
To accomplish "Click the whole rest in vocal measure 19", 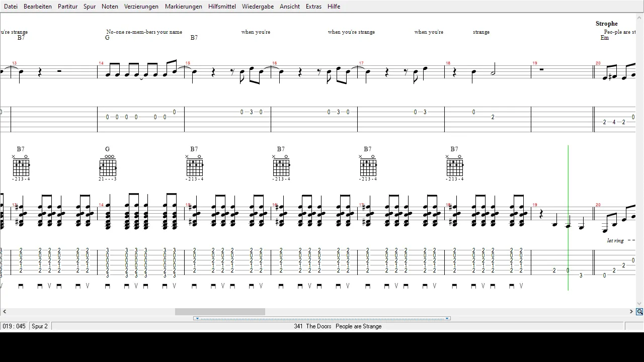I will tap(541, 69).
